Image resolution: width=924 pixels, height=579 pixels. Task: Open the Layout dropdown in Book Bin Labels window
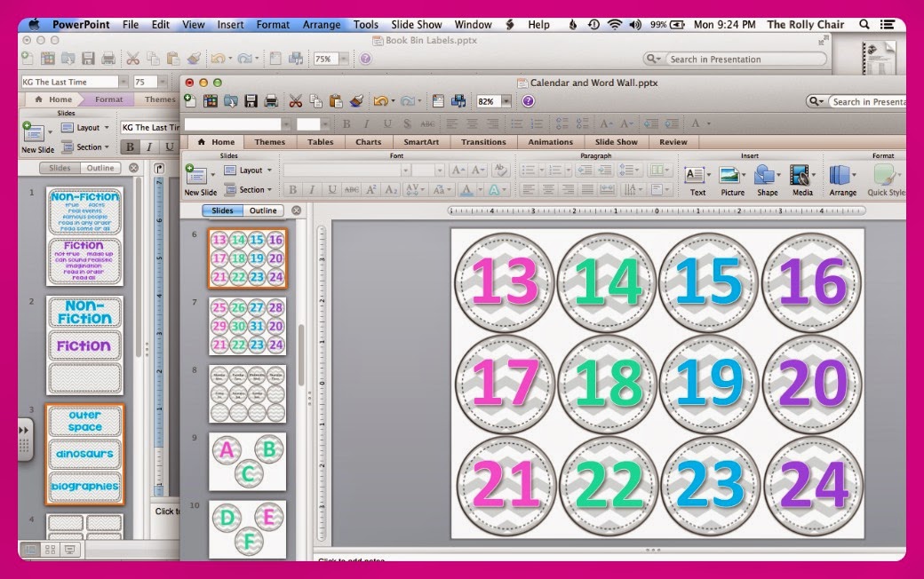pos(86,127)
